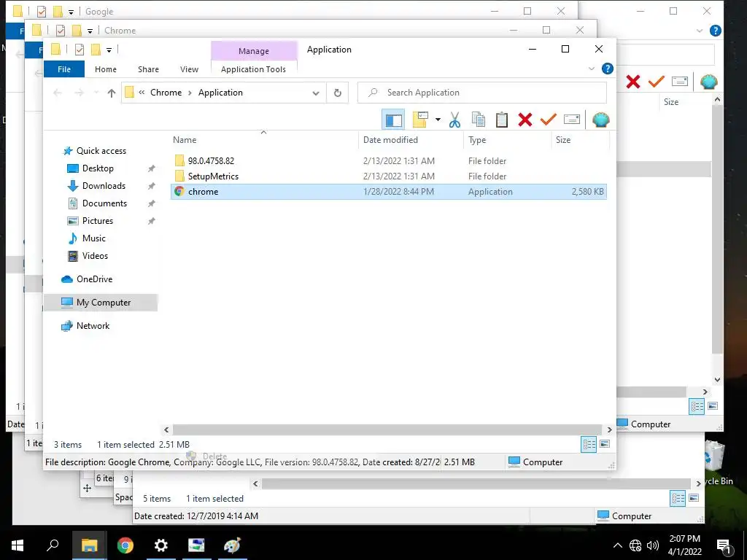Switch front window to details view

pyautogui.click(x=589, y=444)
